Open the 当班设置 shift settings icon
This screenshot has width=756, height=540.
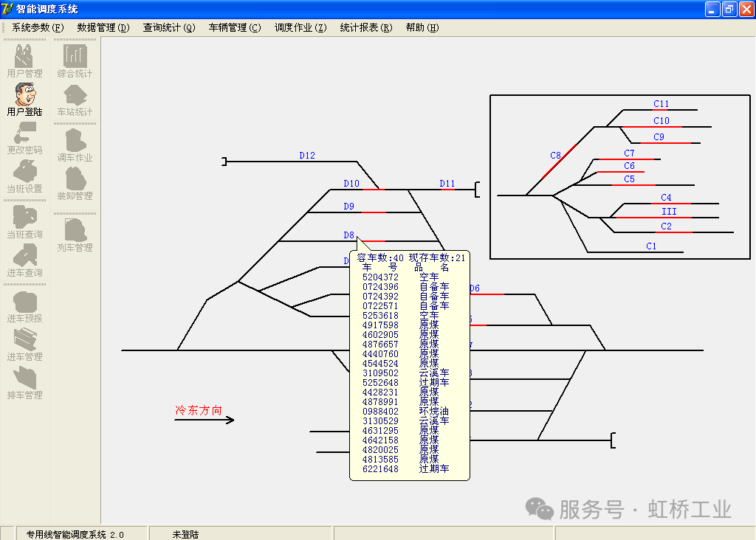click(24, 176)
